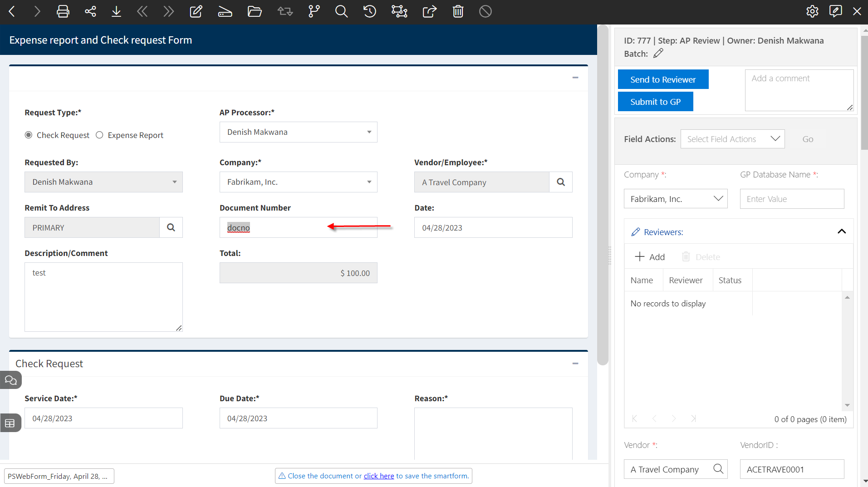Viewport: 868px width, 487px height.
Task: Click the trash delete icon in the toolbar
Action: [458, 11]
